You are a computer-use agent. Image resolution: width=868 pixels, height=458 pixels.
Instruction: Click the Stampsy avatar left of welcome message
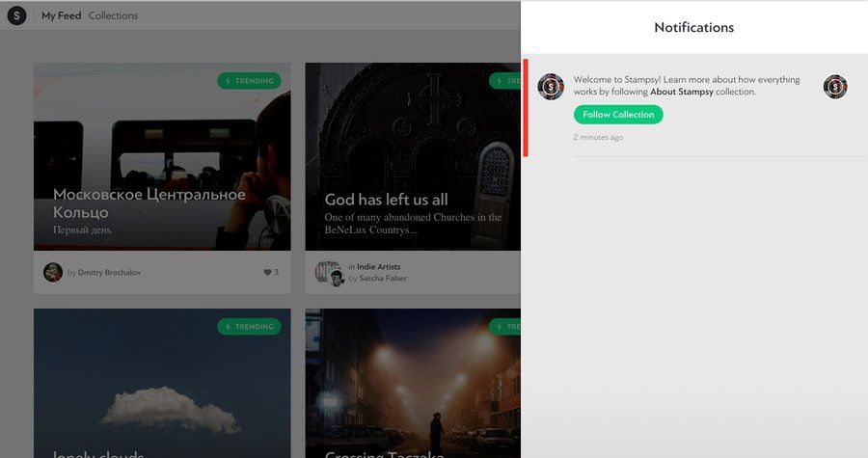(551, 86)
